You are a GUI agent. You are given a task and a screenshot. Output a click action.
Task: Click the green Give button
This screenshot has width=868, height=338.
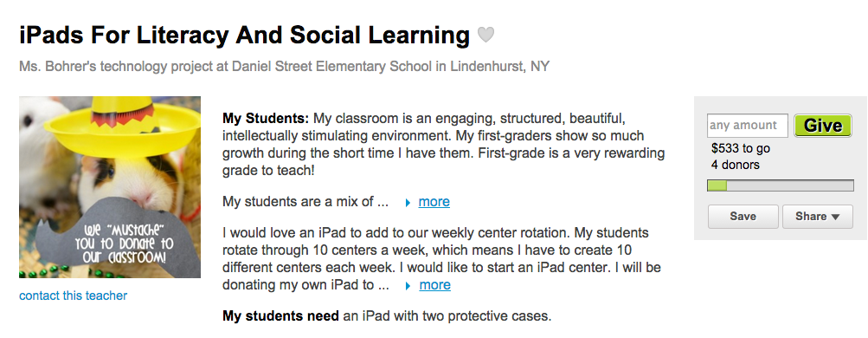coord(823,126)
